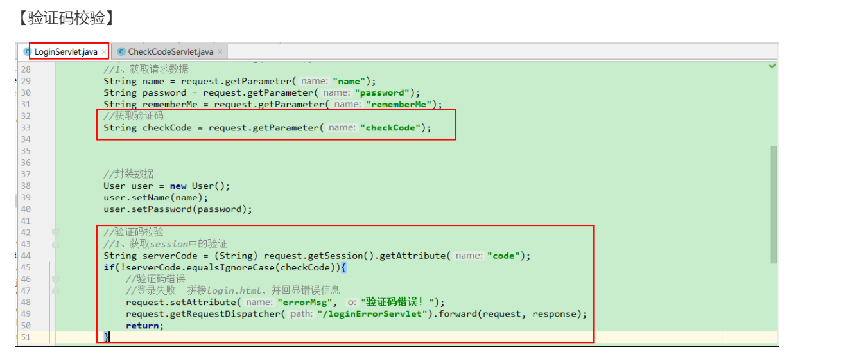Click the //登录失败 comment on line 47
Viewport: 868px width, 361px height.
(x=150, y=290)
